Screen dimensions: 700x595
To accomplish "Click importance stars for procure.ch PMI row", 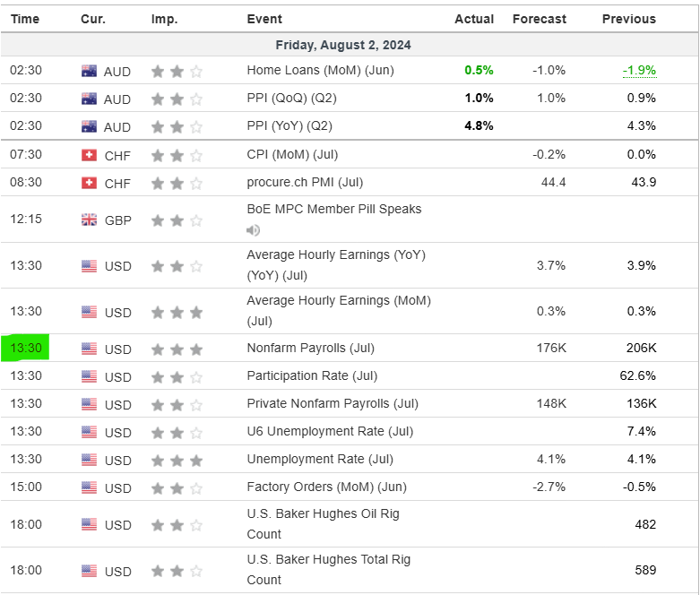I will coord(177,183).
